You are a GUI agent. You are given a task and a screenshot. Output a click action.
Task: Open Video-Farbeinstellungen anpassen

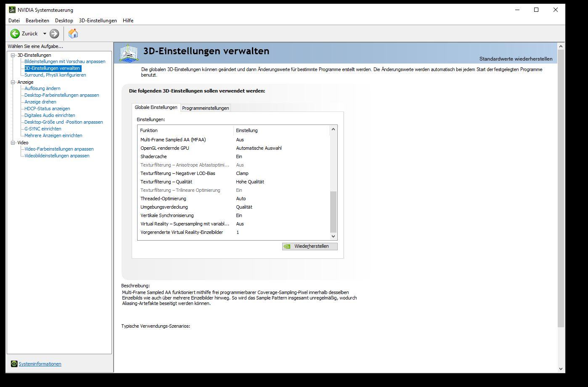[59, 149]
